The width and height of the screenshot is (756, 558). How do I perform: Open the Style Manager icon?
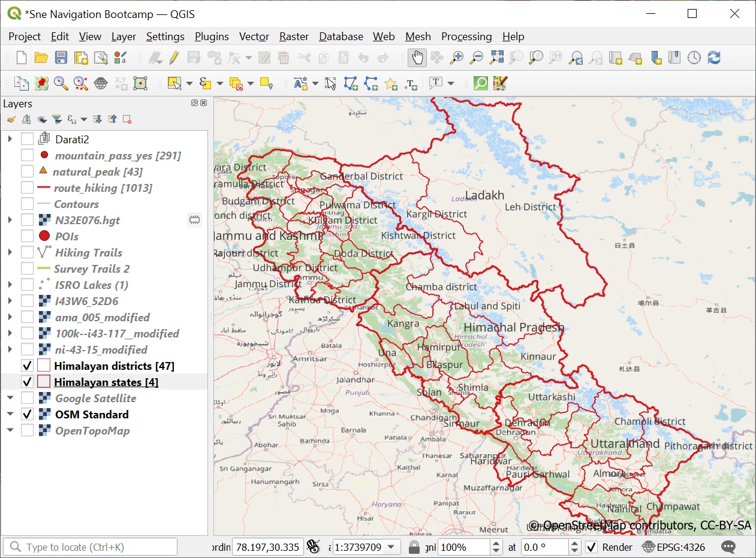(x=121, y=58)
